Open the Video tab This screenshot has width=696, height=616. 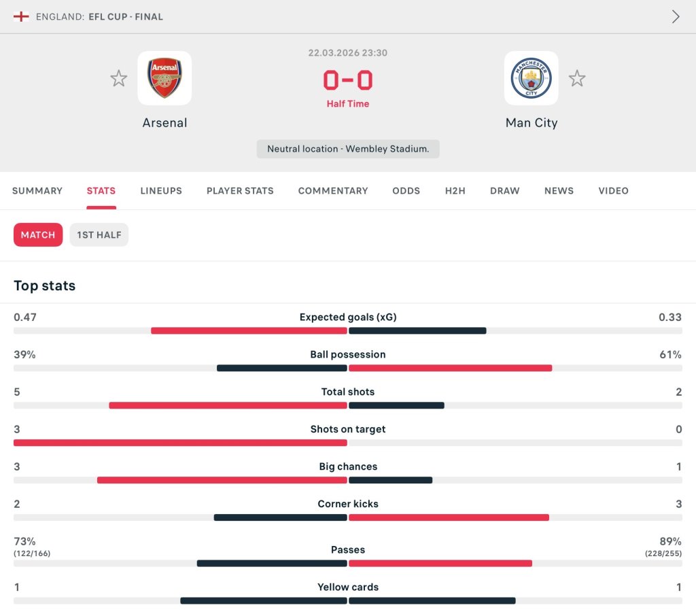coord(613,190)
